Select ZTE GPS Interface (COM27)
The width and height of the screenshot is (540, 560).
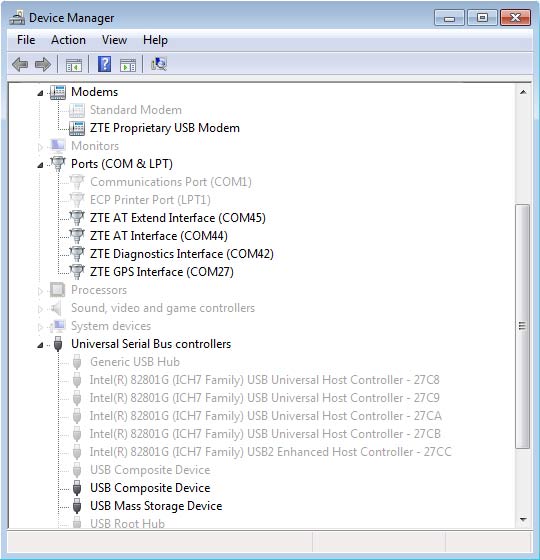click(162, 272)
